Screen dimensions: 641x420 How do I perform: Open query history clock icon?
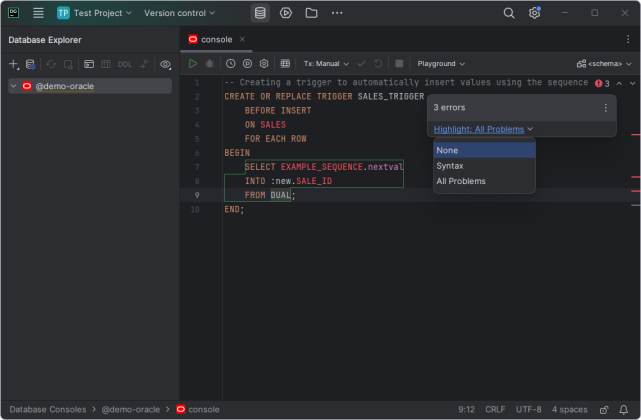pyautogui.click(x=231, y=63)
